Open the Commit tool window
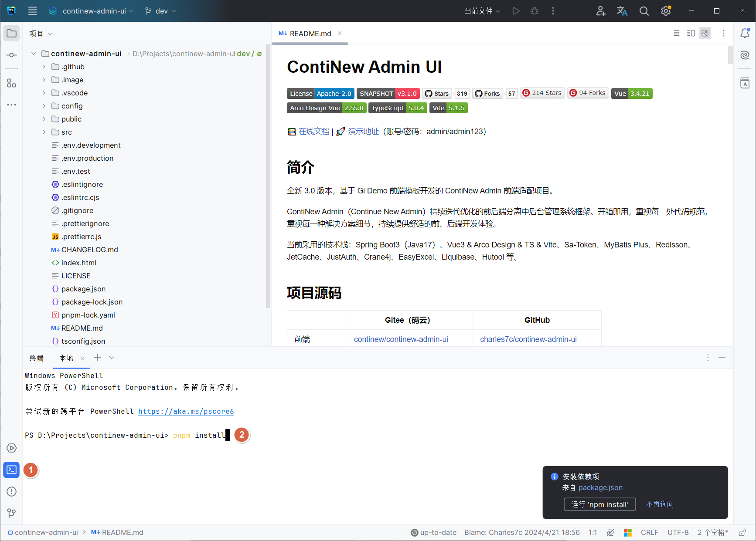 12,55
